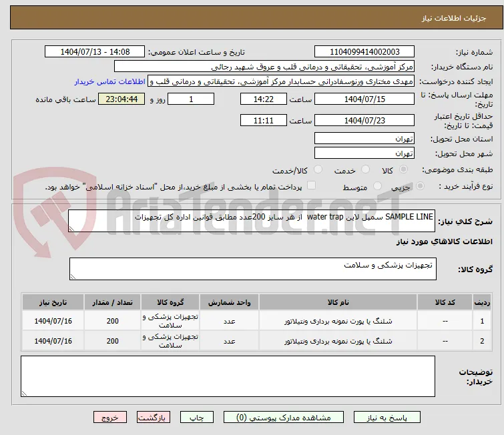Select the خدمت radio button
Viewport: 504px width, 435px height.
pyautogui.click(x=365, y=169)
